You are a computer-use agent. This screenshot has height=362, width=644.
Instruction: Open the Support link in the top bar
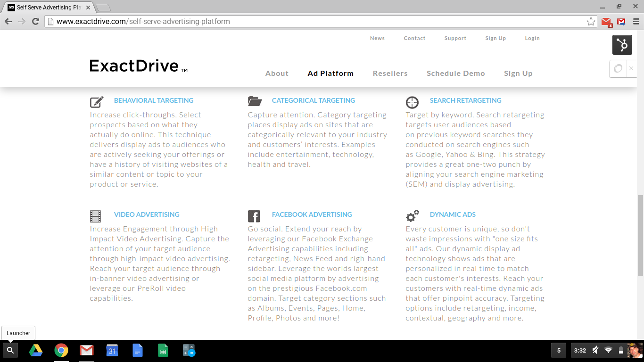[x=455, y=38]
